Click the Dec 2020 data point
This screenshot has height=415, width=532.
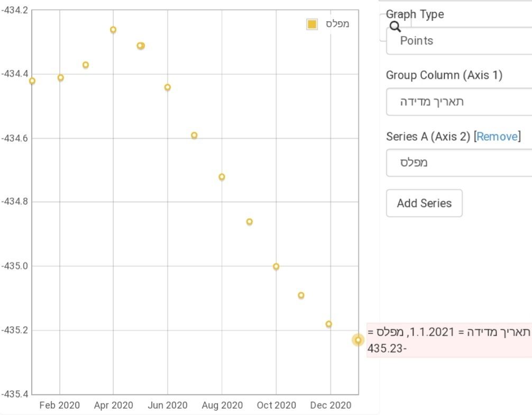click(x=329, y=324)
